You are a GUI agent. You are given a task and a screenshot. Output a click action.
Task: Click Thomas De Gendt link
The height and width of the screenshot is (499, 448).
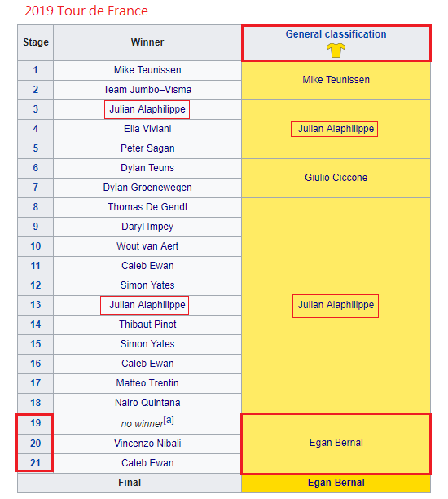147,207
